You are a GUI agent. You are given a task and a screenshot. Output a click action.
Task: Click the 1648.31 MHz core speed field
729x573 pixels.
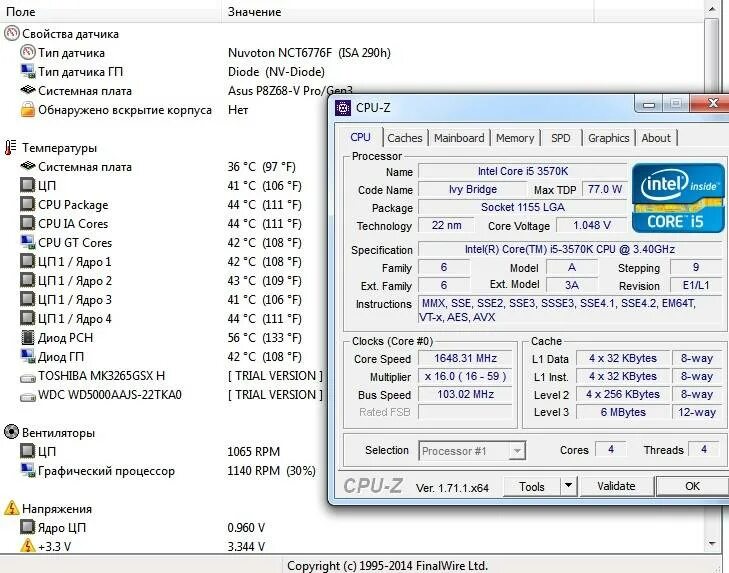(465, 358)
